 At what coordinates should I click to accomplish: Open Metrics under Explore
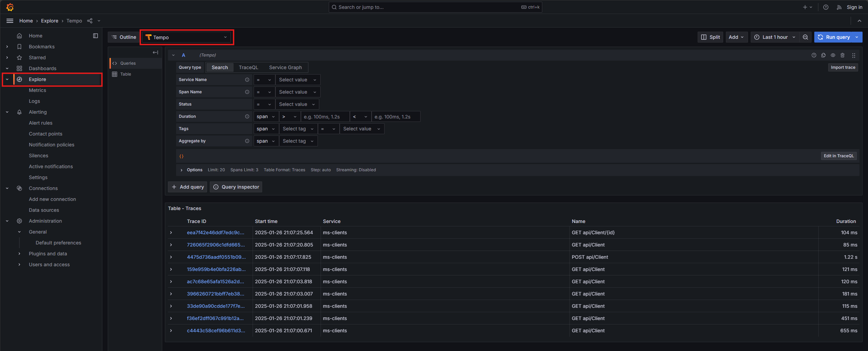click(37, 90)
